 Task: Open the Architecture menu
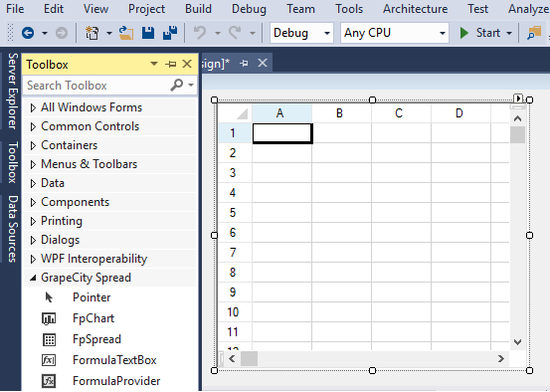416,8
